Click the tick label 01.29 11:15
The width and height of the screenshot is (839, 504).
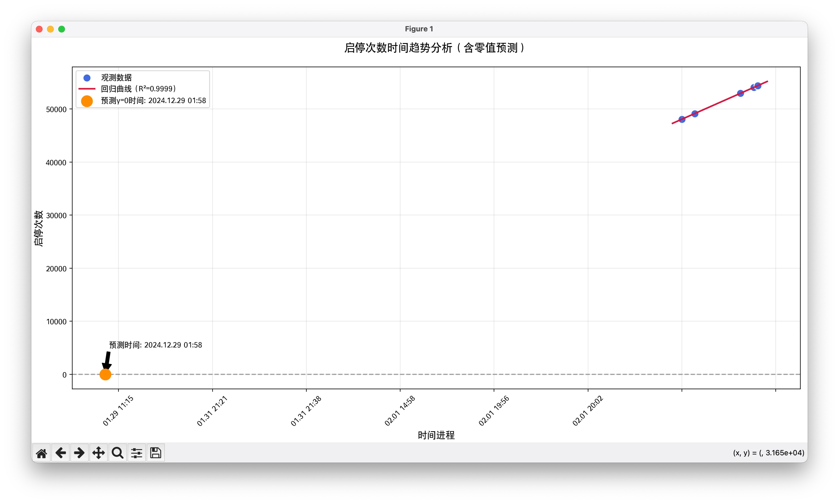pyautogui.click(x=118, y=410)
